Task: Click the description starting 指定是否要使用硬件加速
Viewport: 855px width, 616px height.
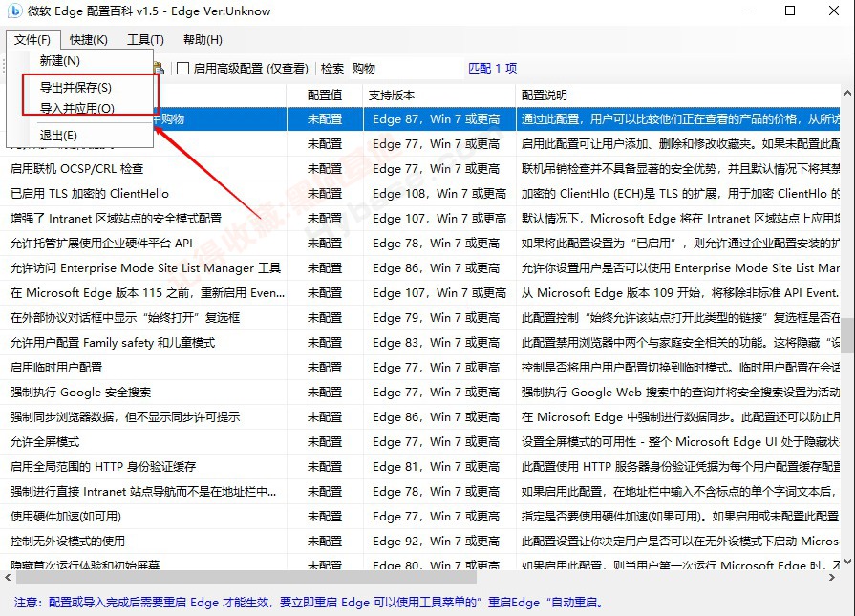Action: [x=680, y=517]
